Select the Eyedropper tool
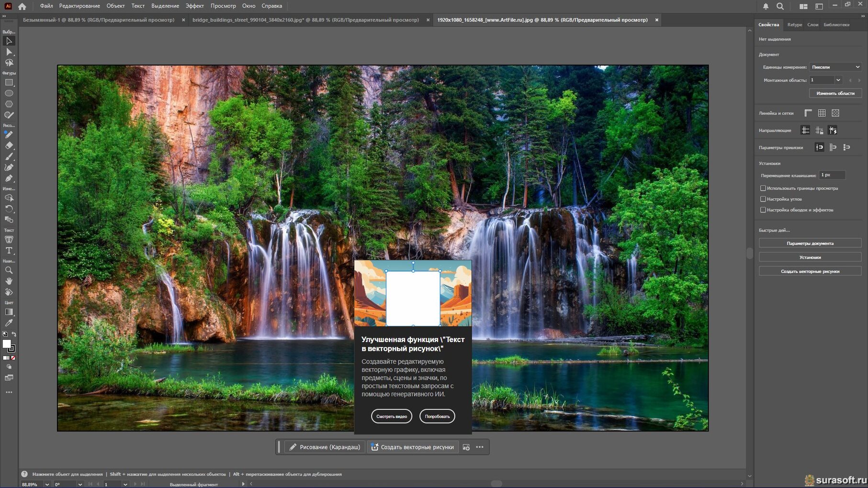Viewport: 868px width, 488px height. pyautogui.click(x=9, y=323)
